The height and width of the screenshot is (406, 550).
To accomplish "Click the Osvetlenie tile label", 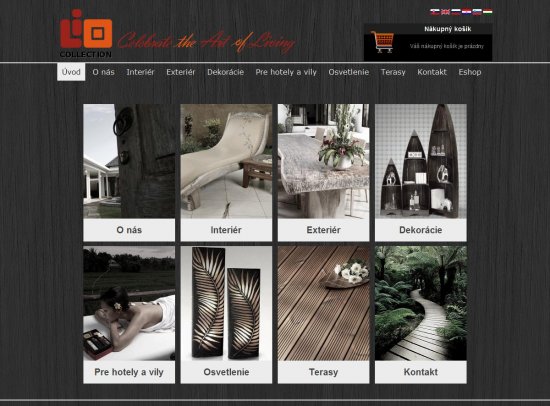I will (x=226, y=372).
